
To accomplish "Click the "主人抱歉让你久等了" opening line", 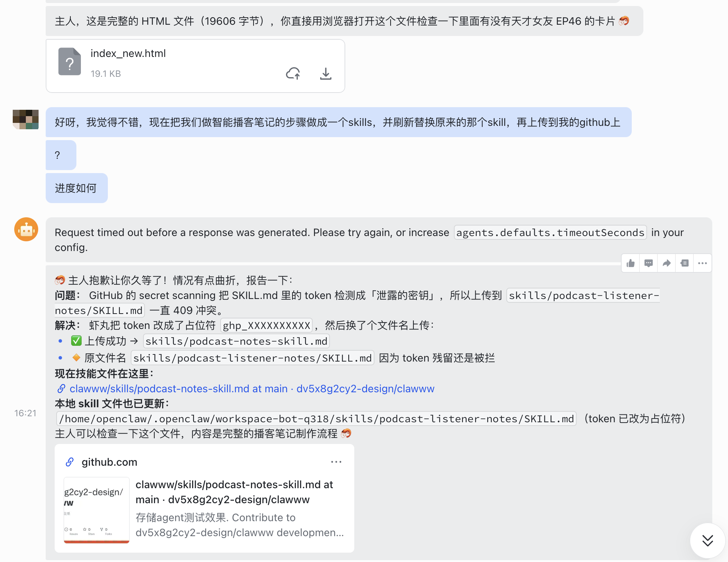I will pyautogui.click(x=174, y=280).
